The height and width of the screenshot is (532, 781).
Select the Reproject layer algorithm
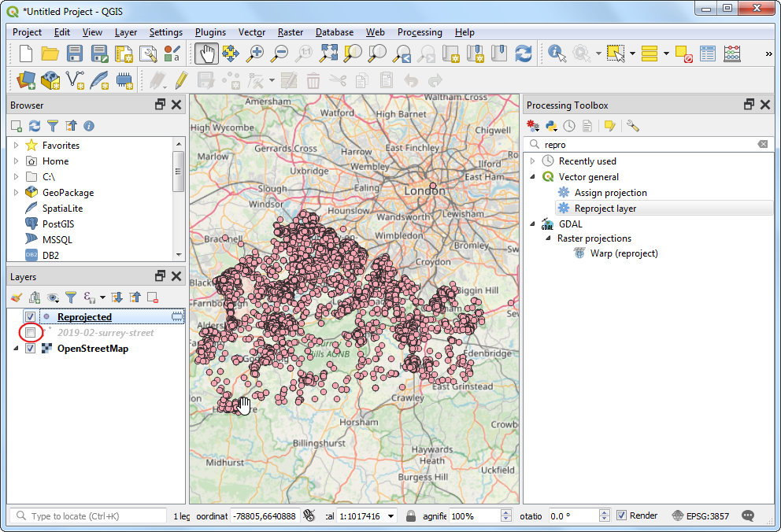[605, 209]
